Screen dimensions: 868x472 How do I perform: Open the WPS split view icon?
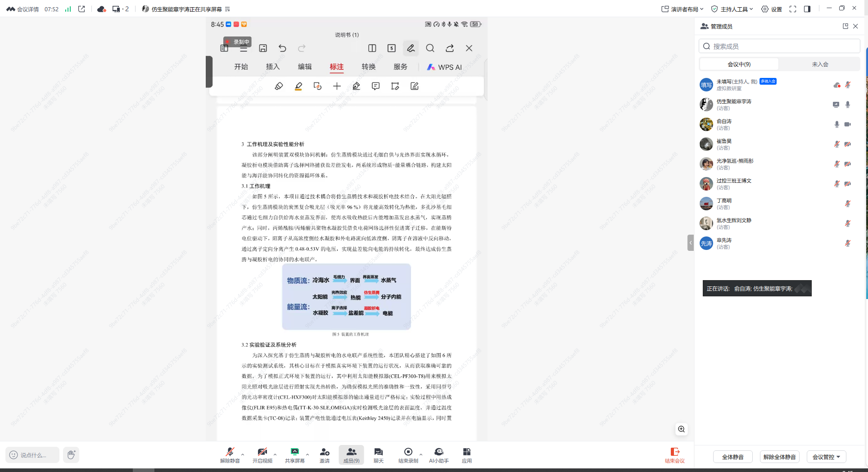(x=372, y=48)
